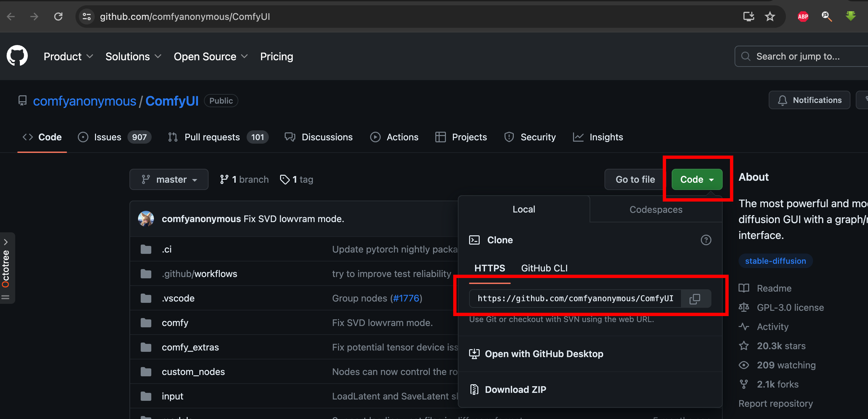Copy the clone URL with the copy icon
Image resolution: width=868 pixels, height=419 pixels.
click(695, 299)
